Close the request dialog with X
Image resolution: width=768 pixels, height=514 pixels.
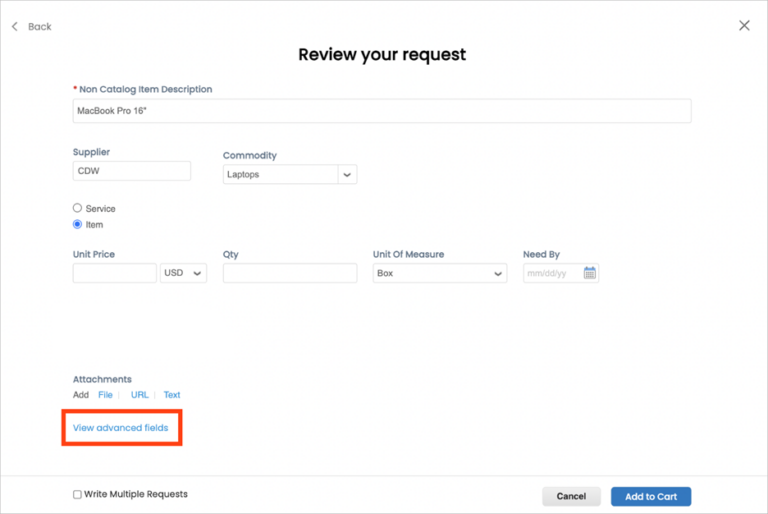pos(744,25)
